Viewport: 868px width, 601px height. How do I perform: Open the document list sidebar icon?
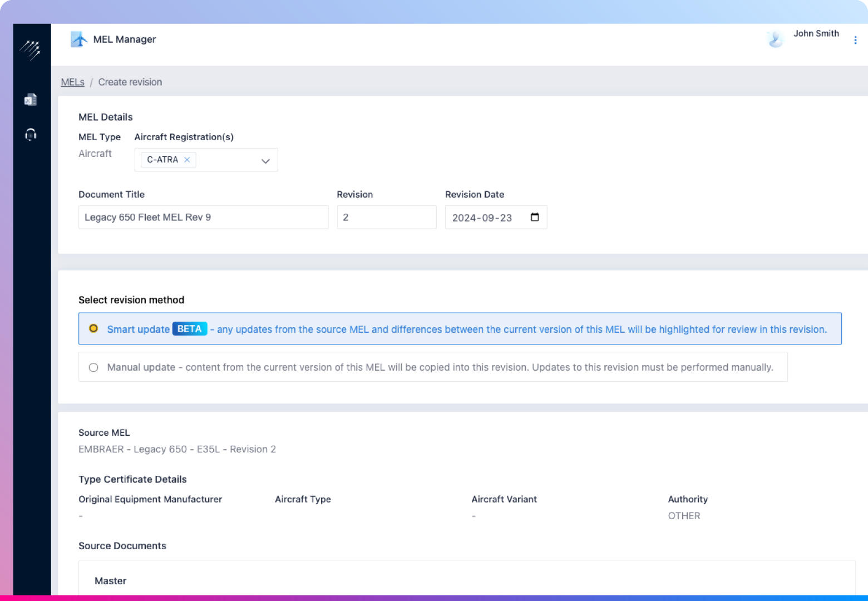point(31,100)
